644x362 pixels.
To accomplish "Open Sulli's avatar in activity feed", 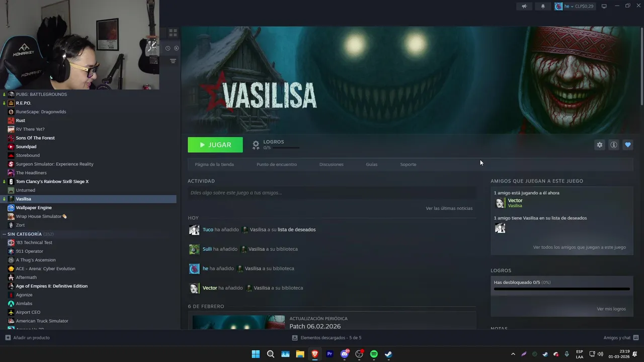I will [194, 249].
